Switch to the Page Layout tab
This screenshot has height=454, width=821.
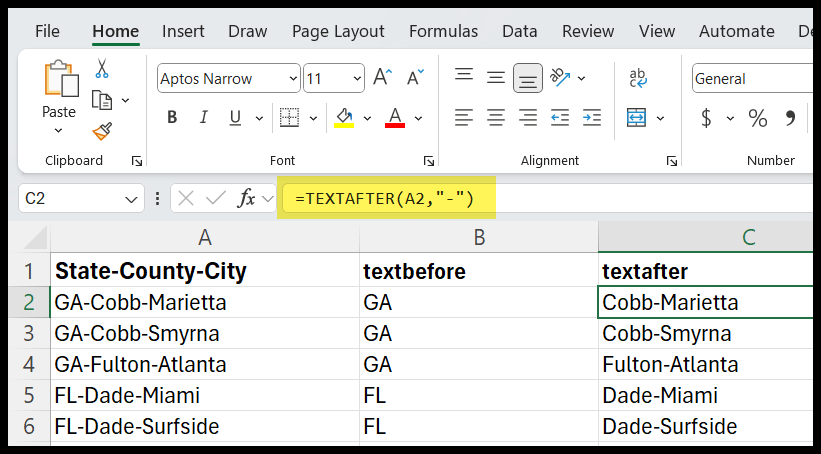338,31
